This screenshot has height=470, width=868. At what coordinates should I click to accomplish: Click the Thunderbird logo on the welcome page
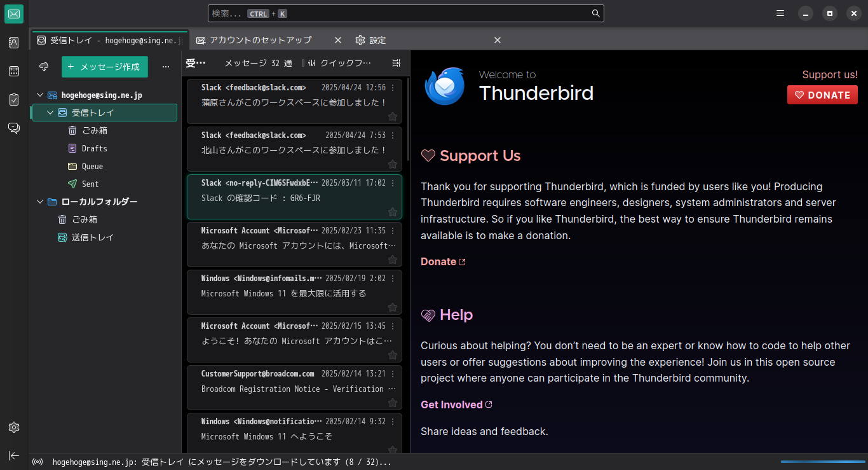point(445,86)
